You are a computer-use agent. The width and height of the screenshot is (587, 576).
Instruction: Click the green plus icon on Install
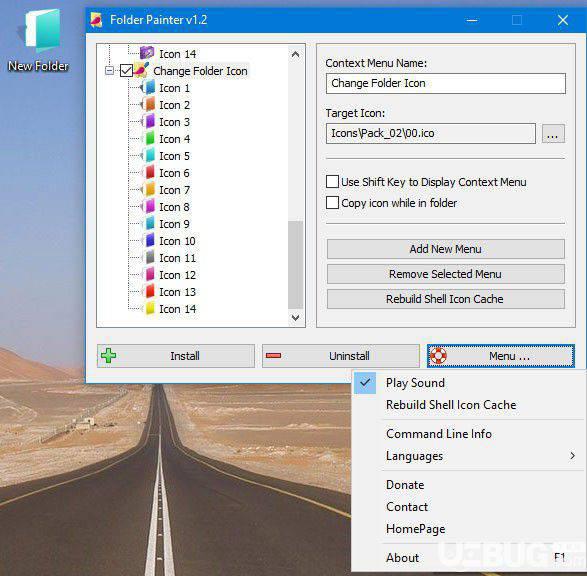click(109, 356)
